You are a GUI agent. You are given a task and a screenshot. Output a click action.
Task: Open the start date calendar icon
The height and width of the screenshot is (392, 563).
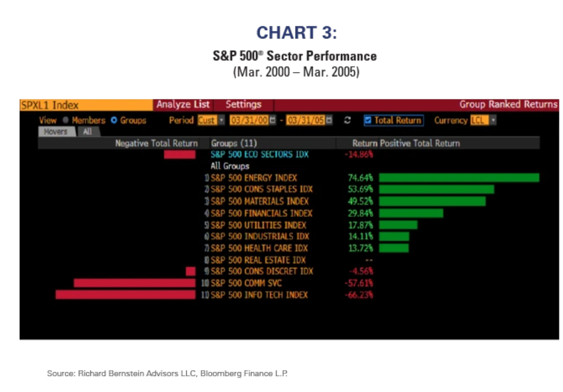272,120
